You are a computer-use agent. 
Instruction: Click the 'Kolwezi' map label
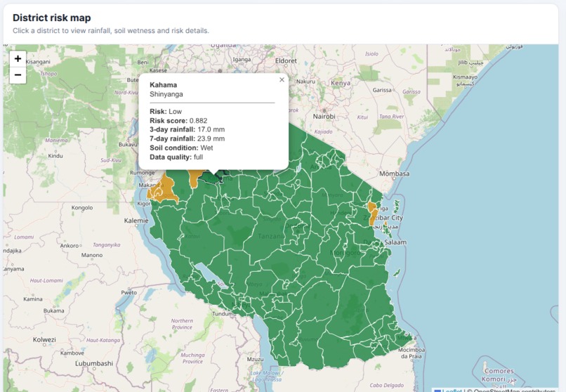click(x=44, y=339)
